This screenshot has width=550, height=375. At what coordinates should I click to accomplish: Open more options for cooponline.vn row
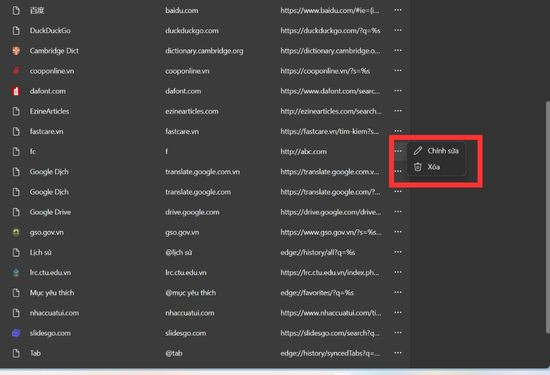[x=398, y=71]
